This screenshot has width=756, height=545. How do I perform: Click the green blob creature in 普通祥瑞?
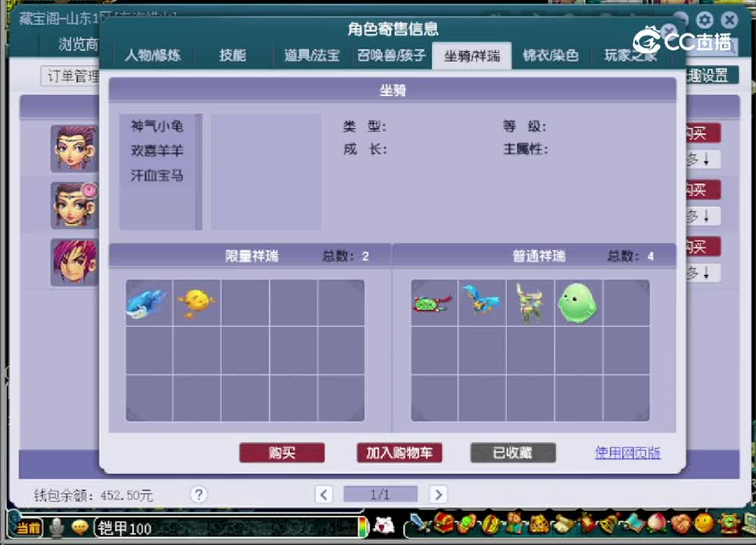pos(578,301)
